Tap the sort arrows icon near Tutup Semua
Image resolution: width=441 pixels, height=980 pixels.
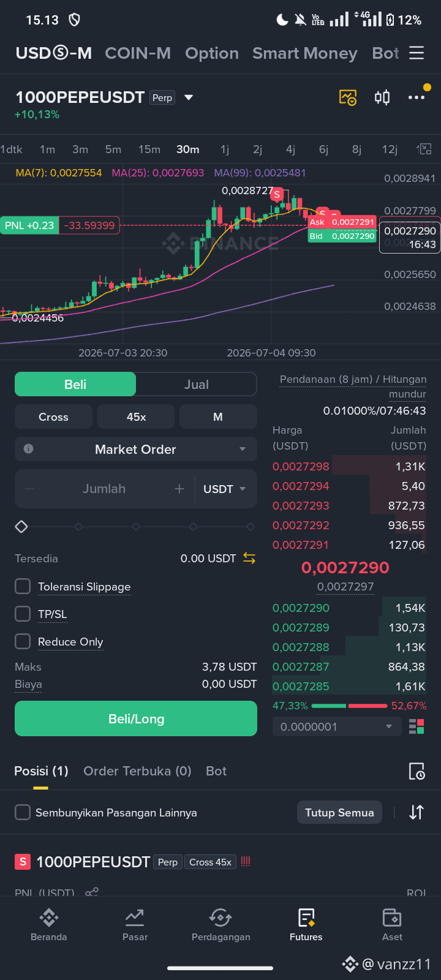point(417,812)
